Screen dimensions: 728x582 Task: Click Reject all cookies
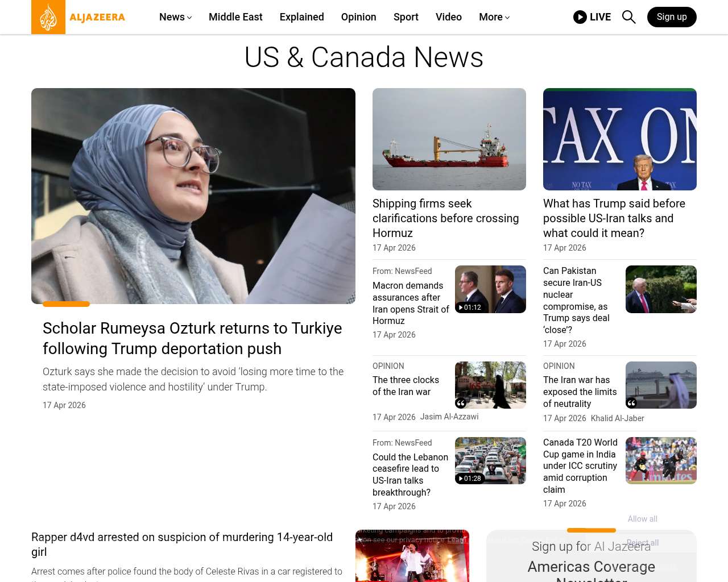point(643,543)
